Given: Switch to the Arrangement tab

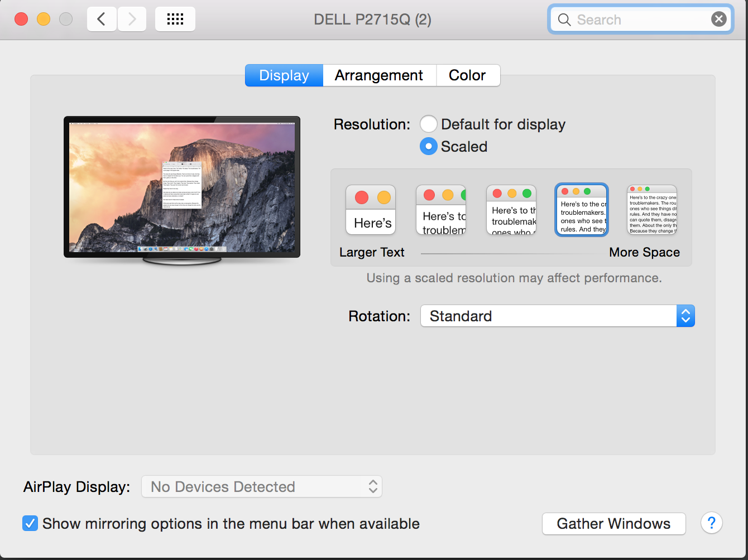Looking at the screenshot, I should pos(379,75).
